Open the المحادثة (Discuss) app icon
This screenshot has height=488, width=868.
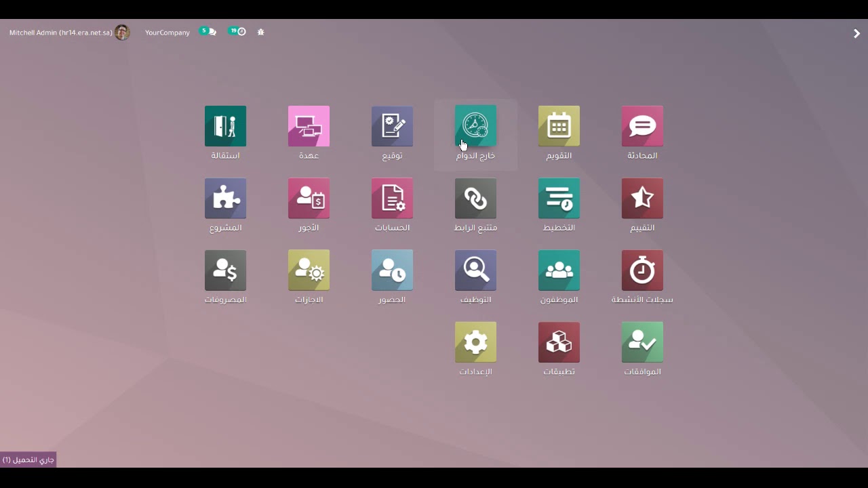642,126
